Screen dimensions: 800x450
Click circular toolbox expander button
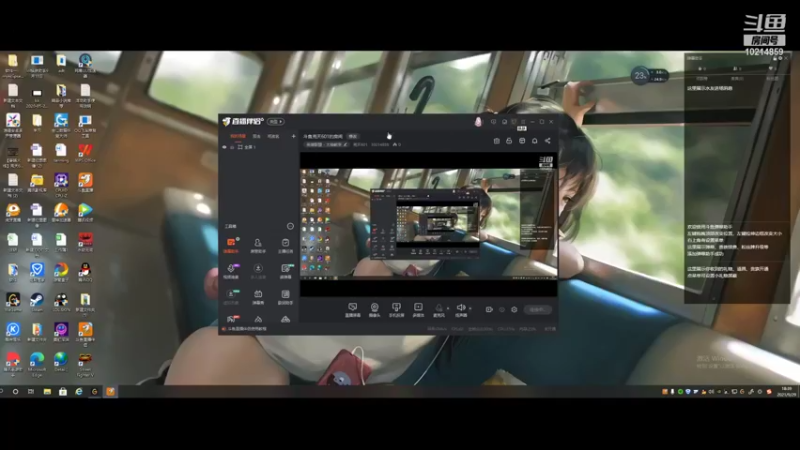(290, 226)
